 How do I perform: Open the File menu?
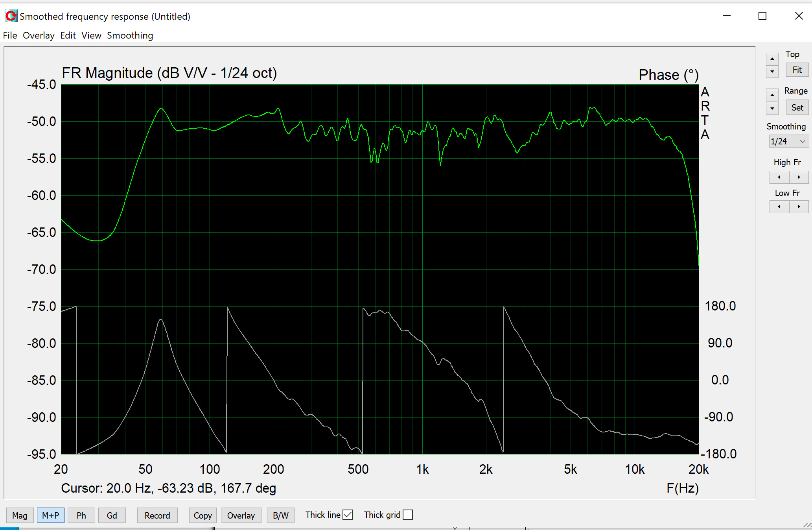10,35
